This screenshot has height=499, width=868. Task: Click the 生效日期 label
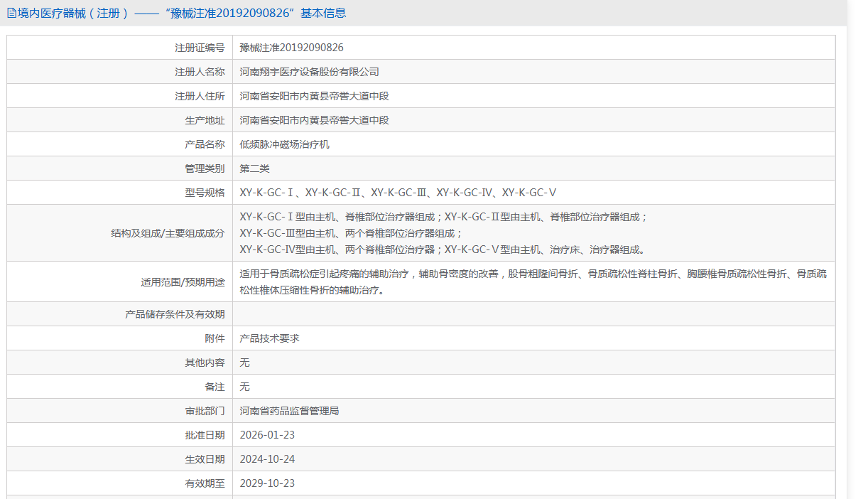click(x=205, y=459)
